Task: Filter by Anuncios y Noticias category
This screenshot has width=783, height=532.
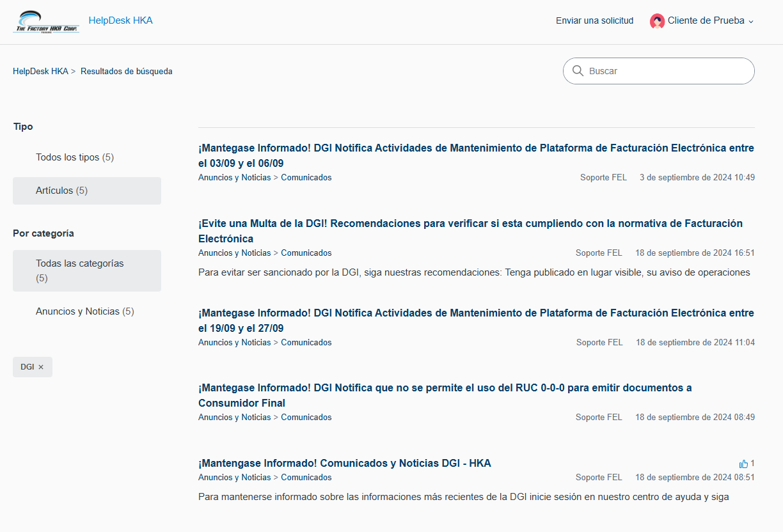Action: tap(84, 311)
